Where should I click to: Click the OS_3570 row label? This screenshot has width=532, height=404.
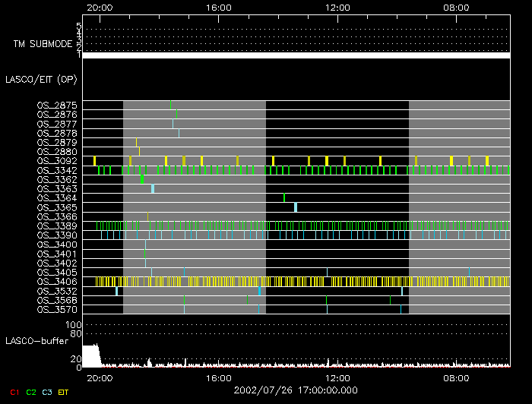[57, 309]
